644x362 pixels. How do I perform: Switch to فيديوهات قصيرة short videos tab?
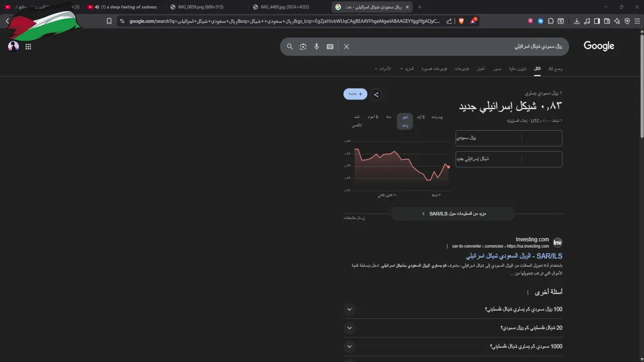[434, 68]
